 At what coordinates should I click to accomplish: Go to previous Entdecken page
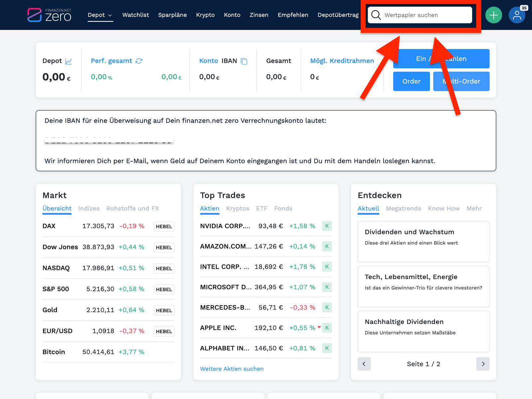pos(364,364)
